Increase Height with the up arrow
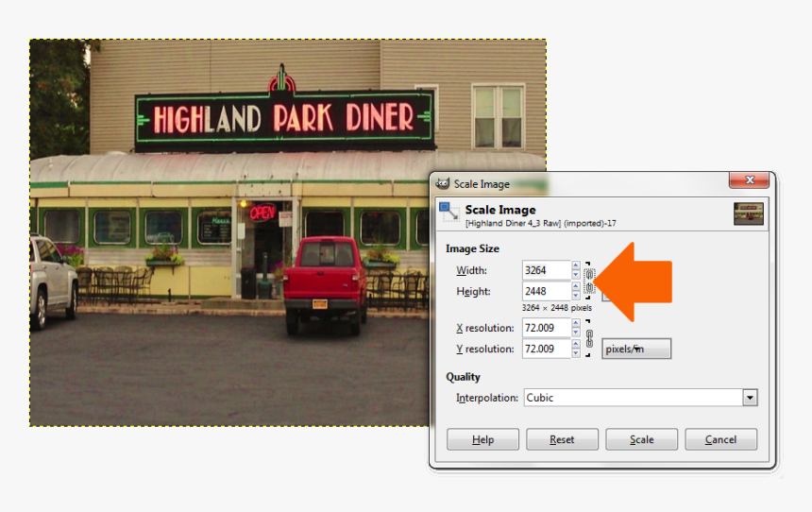812x512 pixels. coord(576,286)
